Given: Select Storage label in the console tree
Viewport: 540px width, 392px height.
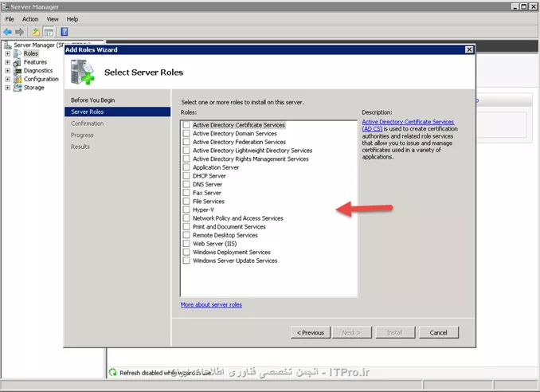Looking at the screenshot, I should [x=33, y=88].
